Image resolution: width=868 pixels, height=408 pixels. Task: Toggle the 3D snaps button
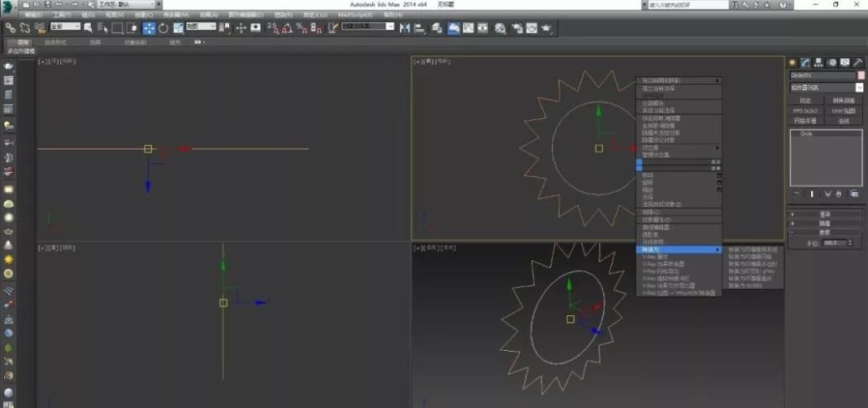274,27
